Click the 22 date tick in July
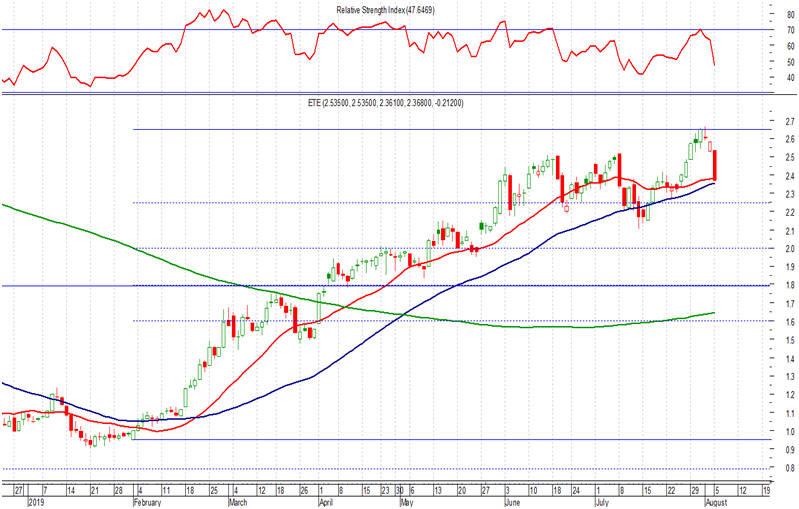 point(672,491)
